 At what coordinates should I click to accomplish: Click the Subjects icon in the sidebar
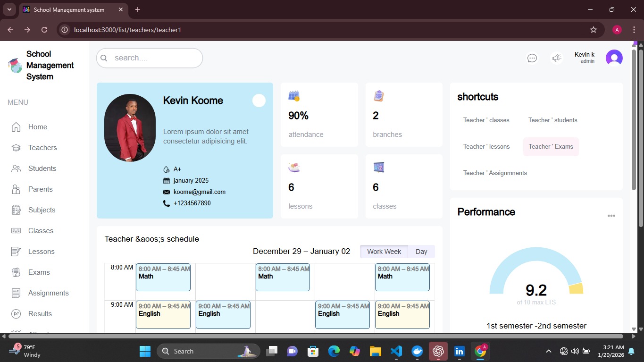coord(16,210)
